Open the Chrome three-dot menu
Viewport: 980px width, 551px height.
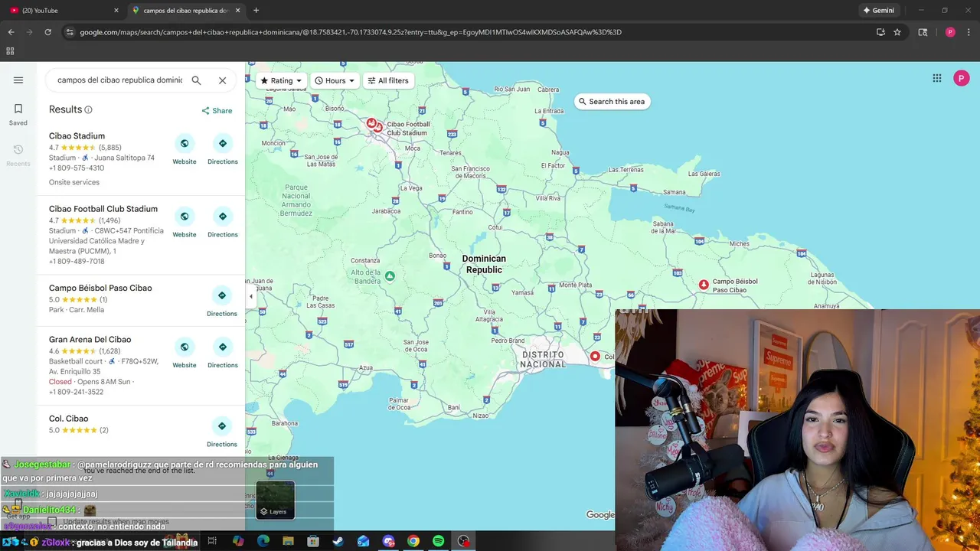coord(969,32)
